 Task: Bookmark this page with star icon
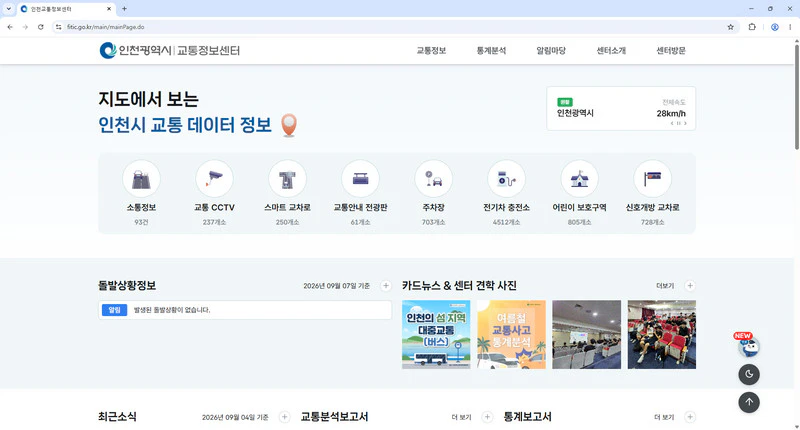click(731, 27)
